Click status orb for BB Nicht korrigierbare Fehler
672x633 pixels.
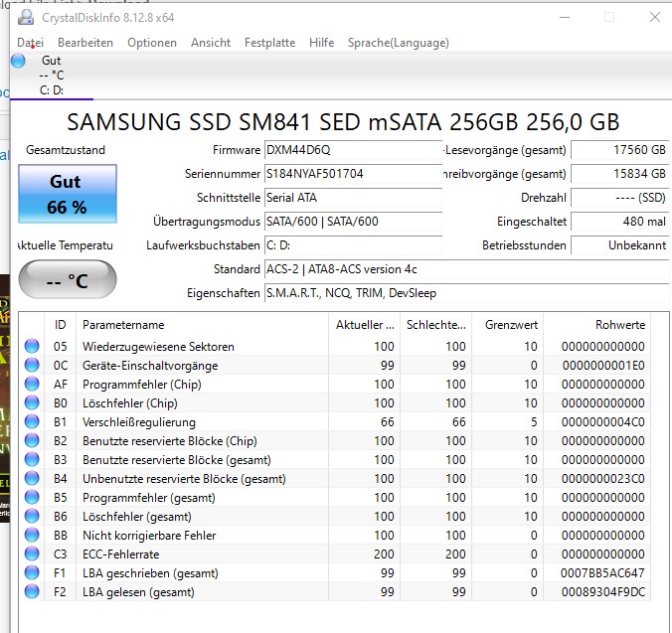click(32, 535)
